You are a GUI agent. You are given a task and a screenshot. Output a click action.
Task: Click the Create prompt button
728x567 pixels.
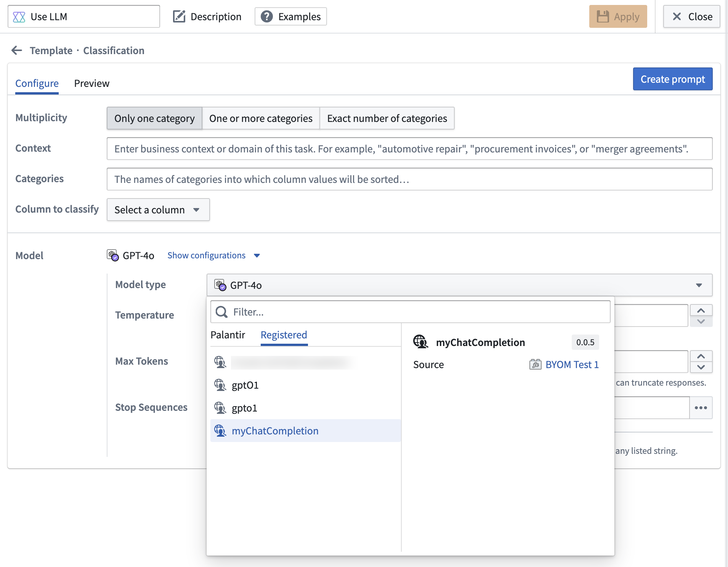(672, 79)
